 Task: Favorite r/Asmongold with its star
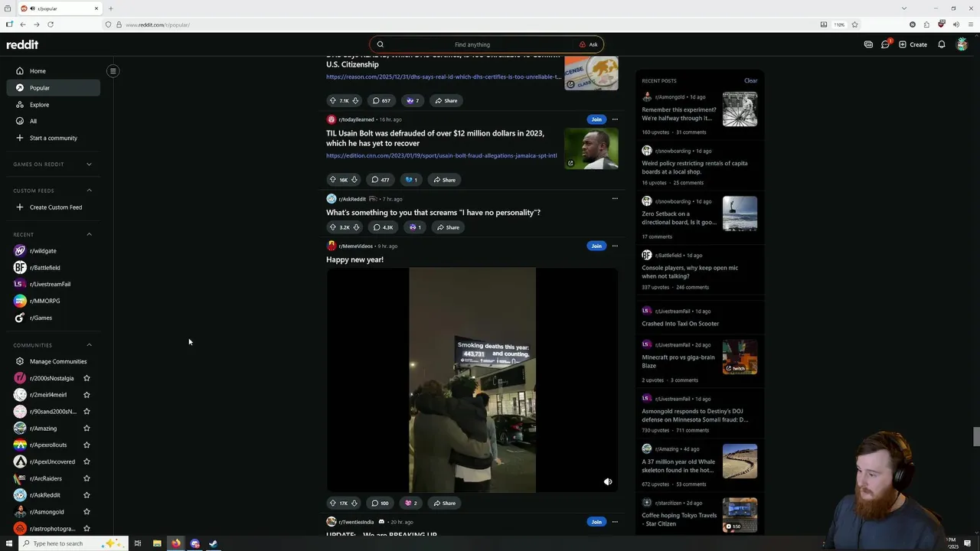(x=87, y=512)
